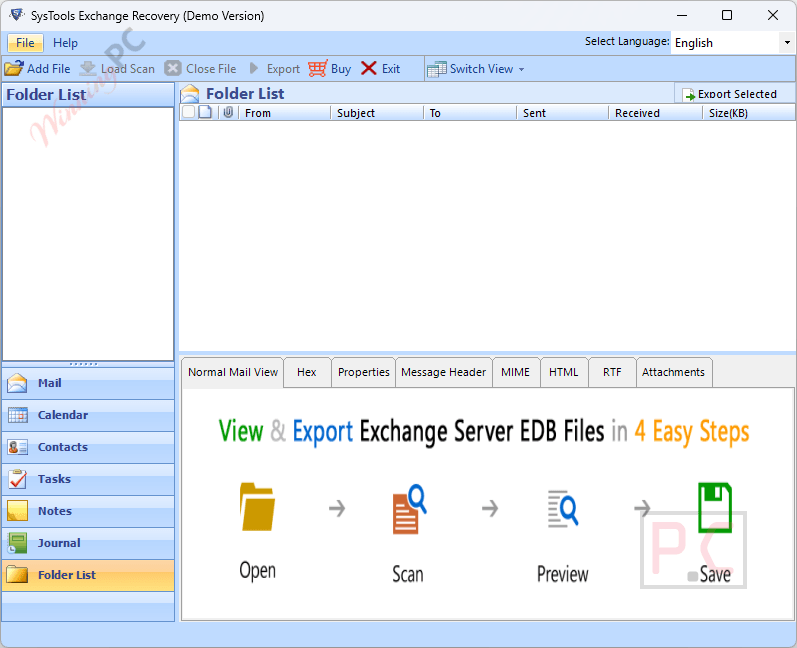Click the red Exit X icon
Image resolution: width=797 pixels, height=648 pixels.
369,68
